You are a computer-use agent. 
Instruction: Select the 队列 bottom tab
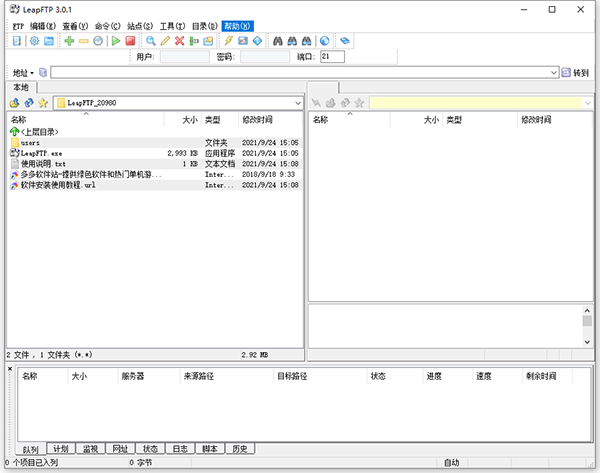point(31,449)
